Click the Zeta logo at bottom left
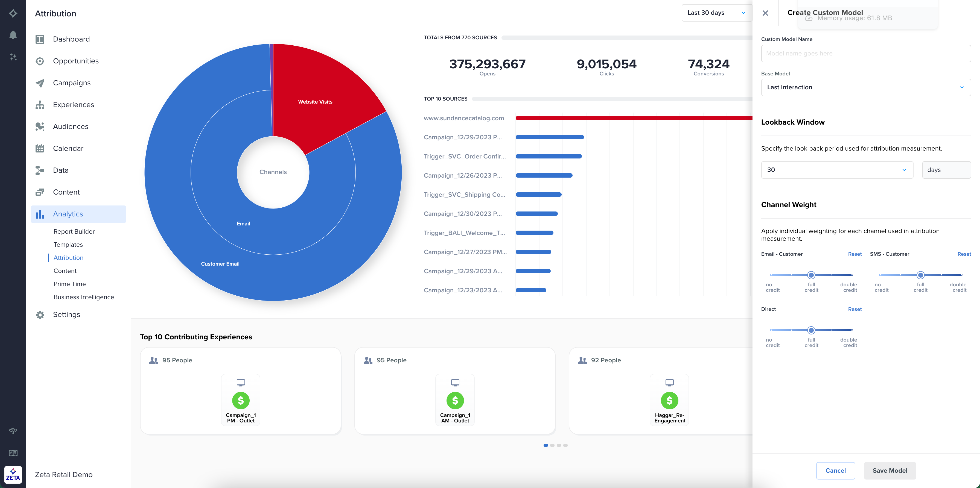The width and height of the screenshot is (980, 488). point(13,475)
